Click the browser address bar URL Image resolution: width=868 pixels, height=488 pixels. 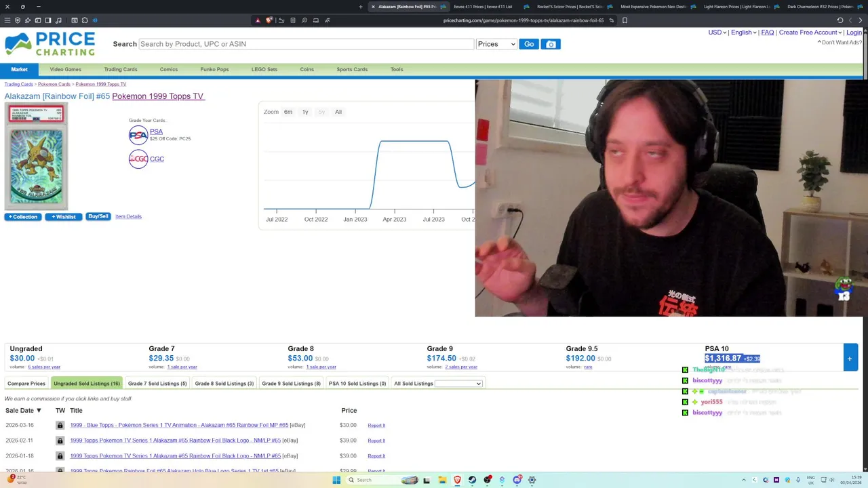click(523, 20)
